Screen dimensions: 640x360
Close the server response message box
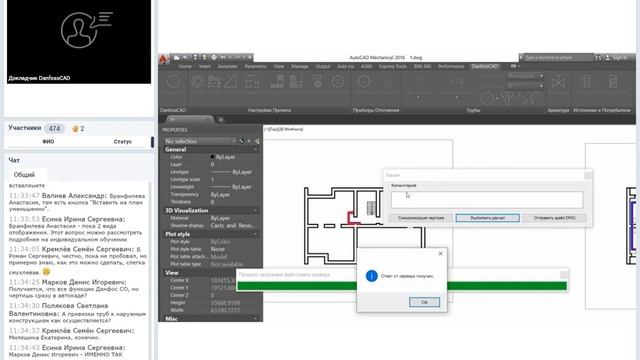(440, 253)
